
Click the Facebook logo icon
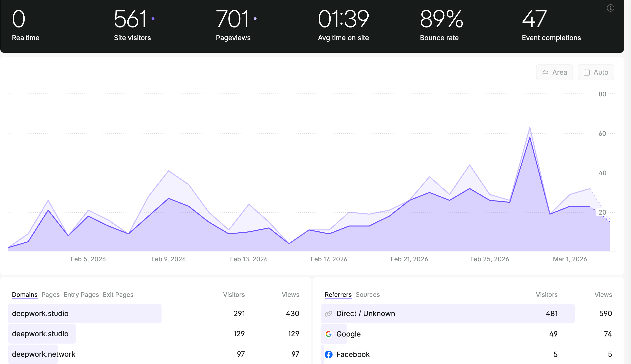point(328,354)
